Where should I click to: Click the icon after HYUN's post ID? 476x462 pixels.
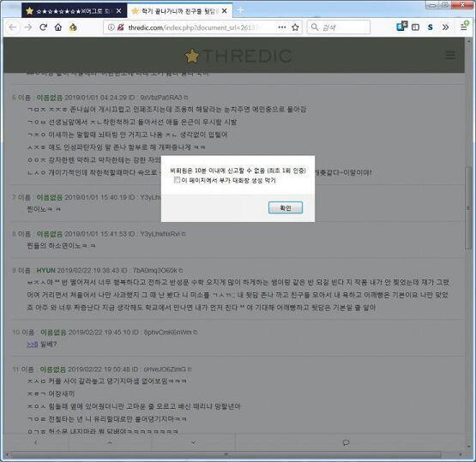point(181,270)
